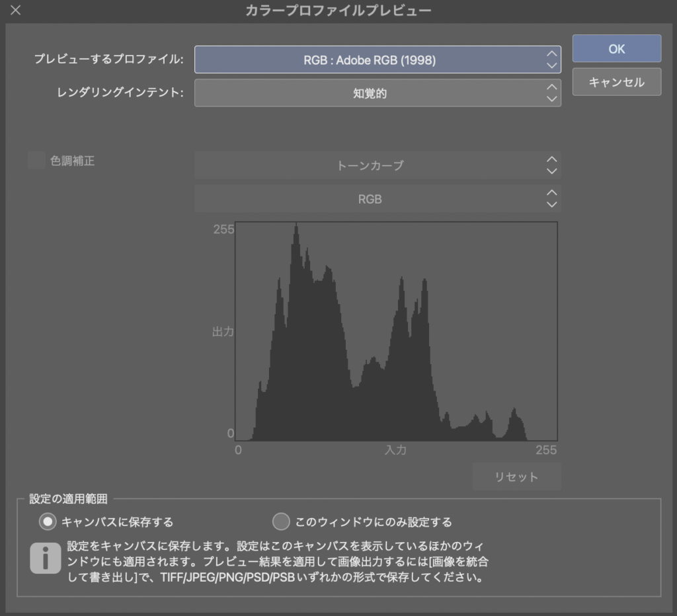The width and height of the screenshot is (677, 616).
Task: Enable the 色調補正 checkbox
Action: (36, 161)
